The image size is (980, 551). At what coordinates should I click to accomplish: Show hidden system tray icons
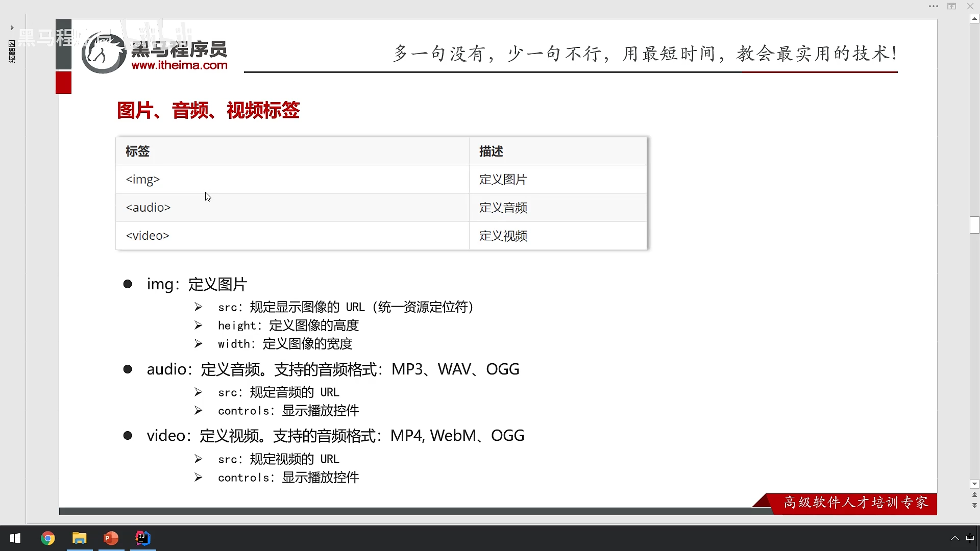[x=954, y=538]
